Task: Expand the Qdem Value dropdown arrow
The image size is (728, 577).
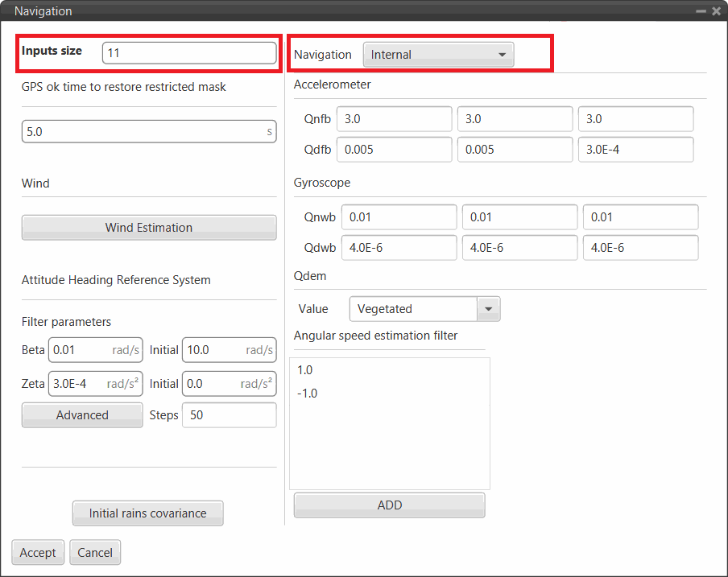Action: [x=489, y=309]
